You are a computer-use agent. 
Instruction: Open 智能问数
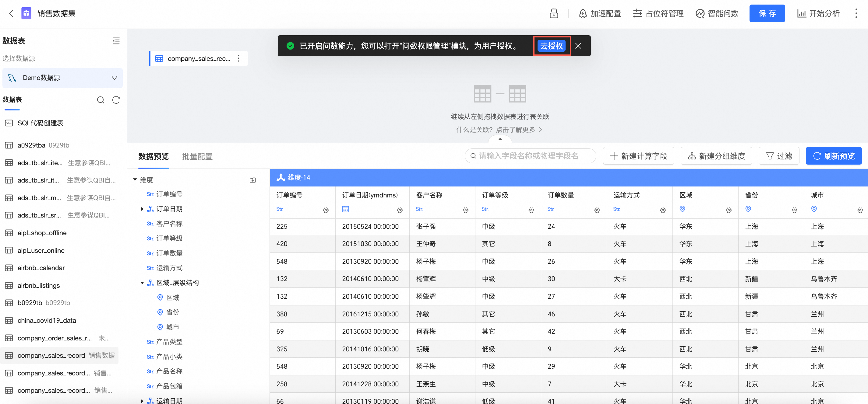tap(717, 13)
